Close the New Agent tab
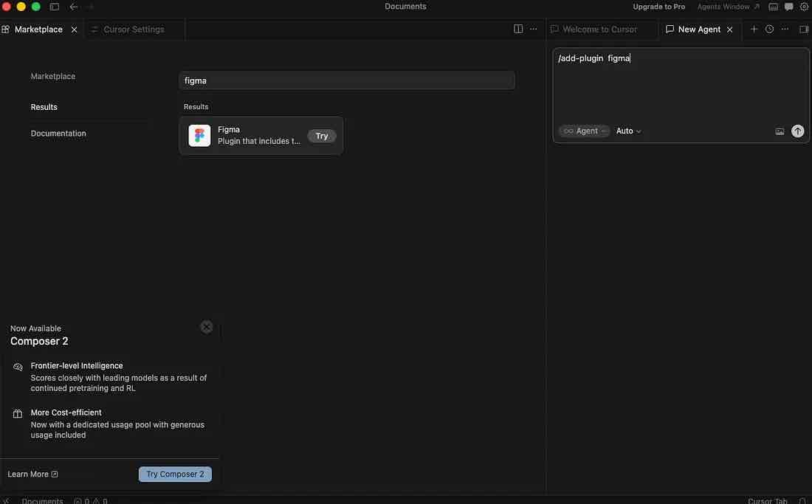This screenshot has height=504, width=812. click(x=729, y=30)
